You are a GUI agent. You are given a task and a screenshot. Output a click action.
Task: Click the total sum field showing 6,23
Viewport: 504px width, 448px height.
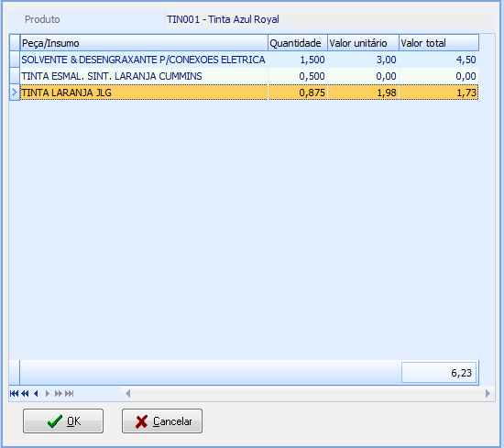[439, 373]
